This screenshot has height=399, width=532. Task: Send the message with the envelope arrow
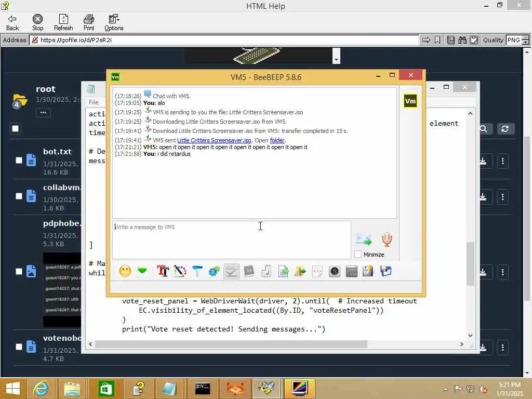pos(364,239)
